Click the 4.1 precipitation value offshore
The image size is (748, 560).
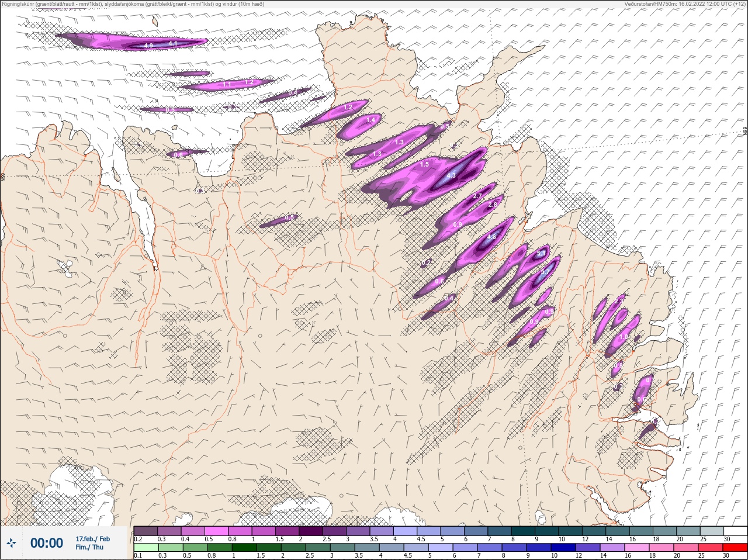(172, 43)
